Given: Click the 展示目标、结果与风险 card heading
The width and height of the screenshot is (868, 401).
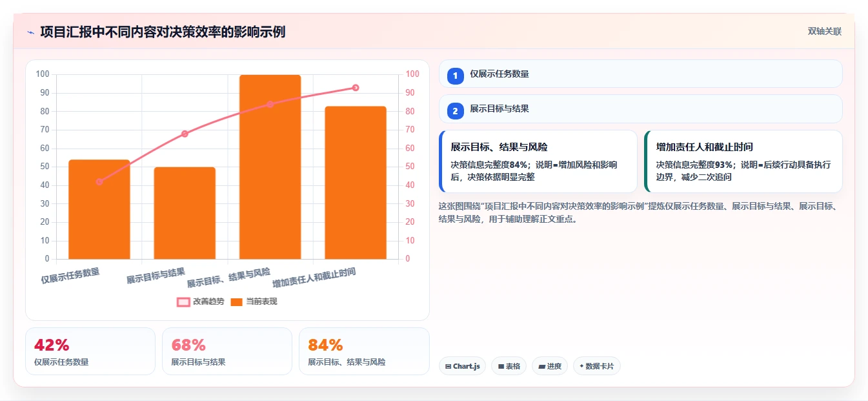Looking at the screenshot, I should coord(499,147).
